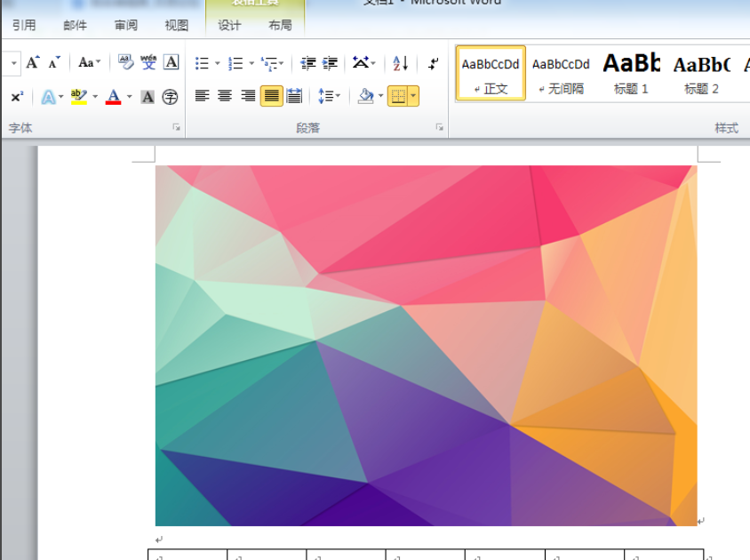Open Text Effects dropdown arrow
This screenshot has height=560, width=750.
(60, 97)
